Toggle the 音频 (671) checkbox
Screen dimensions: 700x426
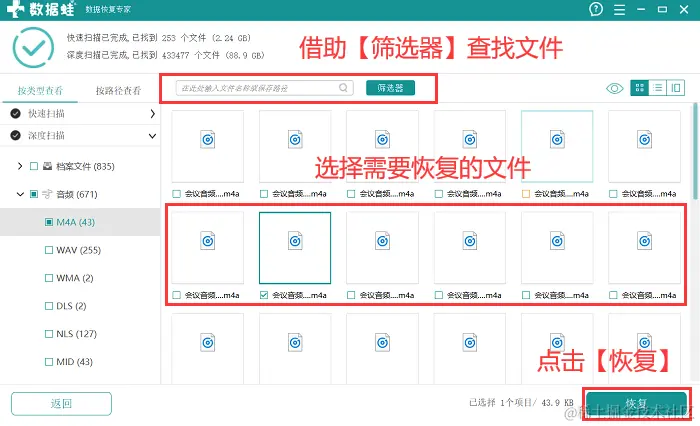tap(34, 194)
